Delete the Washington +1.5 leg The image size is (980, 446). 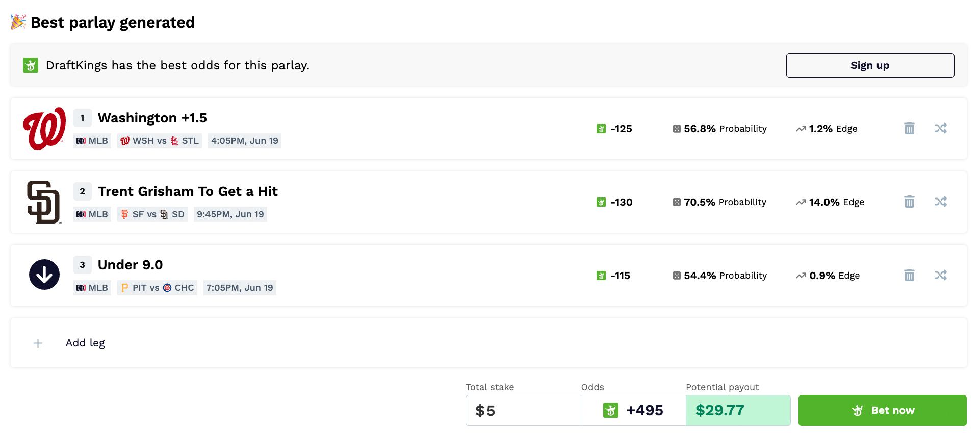(909, 128)
